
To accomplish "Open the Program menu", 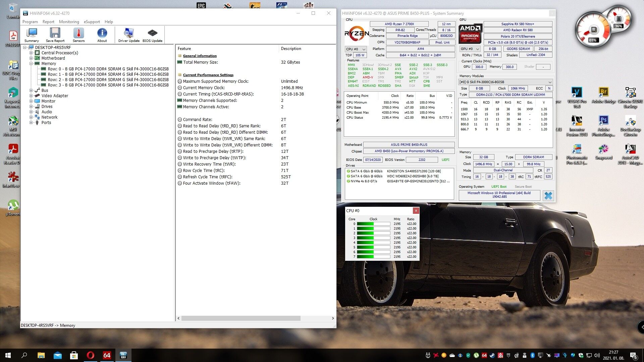I will 30,22.
